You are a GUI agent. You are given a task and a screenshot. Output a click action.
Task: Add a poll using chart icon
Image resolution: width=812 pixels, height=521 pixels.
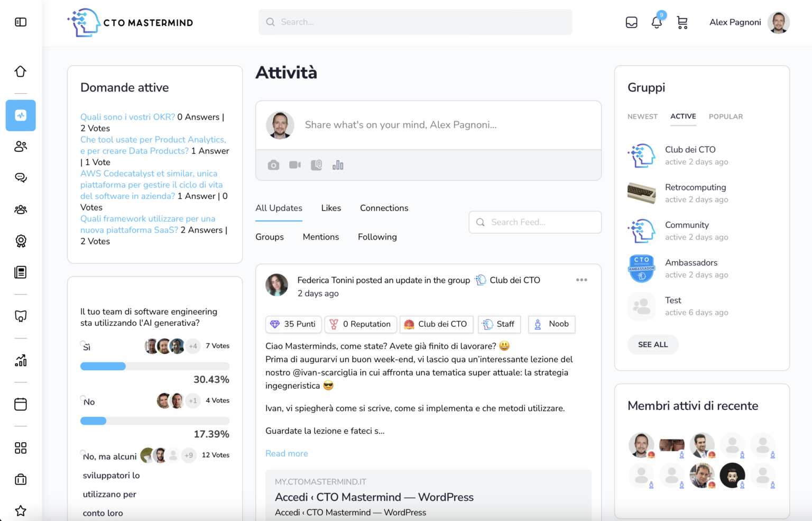(x=338, y=166)
